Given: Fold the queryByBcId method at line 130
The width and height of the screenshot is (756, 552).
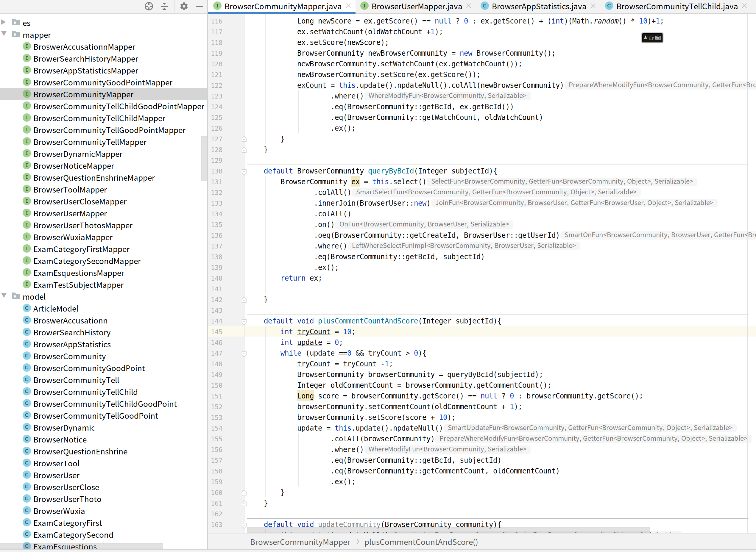Looking at the screenshot, I should click(x=244, y=171).
